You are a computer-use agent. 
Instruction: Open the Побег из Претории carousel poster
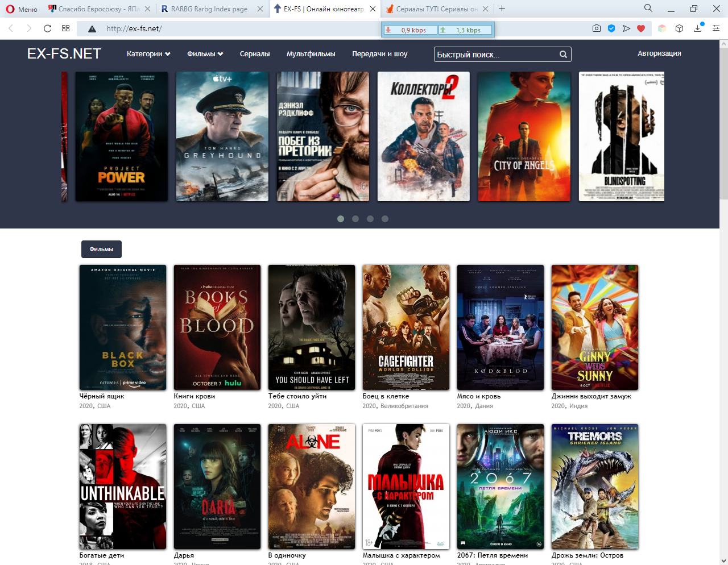[323, 136]
